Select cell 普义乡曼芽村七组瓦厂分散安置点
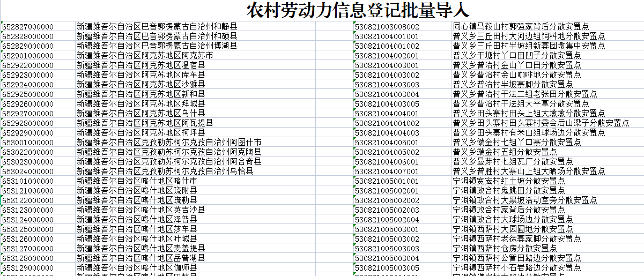Image resolution: width=644 pixels, height=276 pixels. (x=547, y=162)
